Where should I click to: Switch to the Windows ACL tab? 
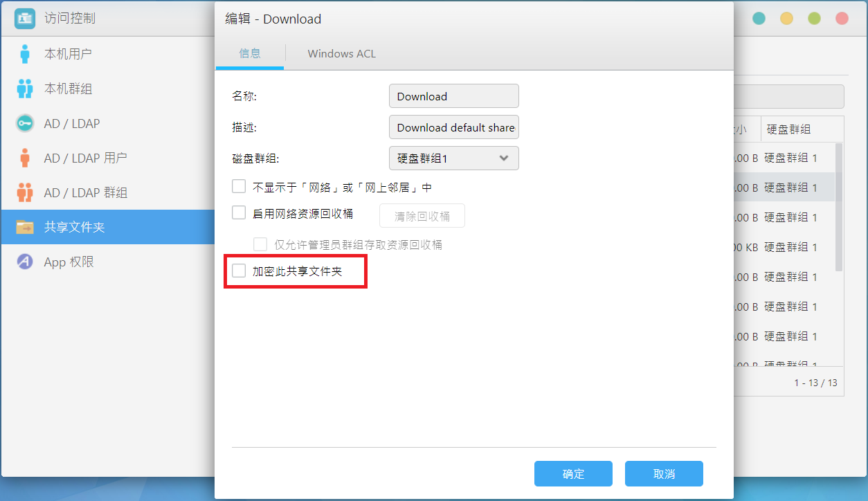coord(342,53)
